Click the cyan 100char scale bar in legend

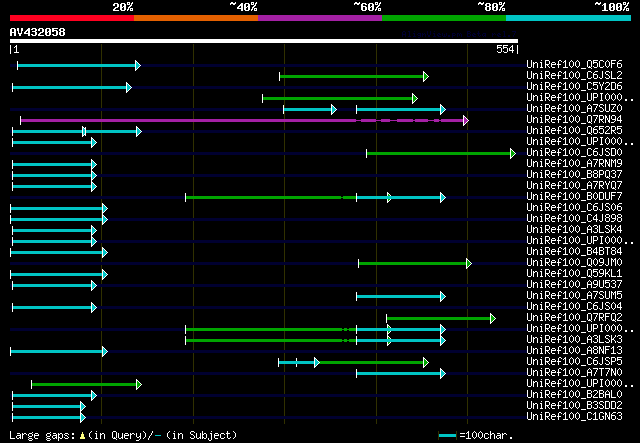(x=447, y=436)
